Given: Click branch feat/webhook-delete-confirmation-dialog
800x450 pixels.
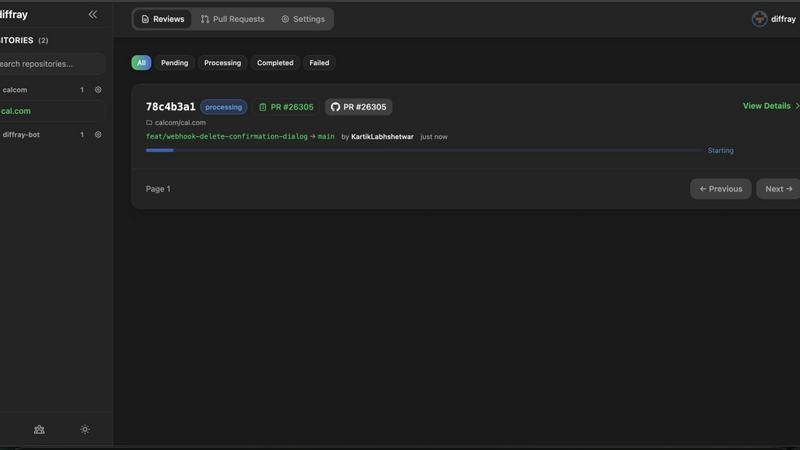Looking at the screenshot, I should (x=227, y=137).
